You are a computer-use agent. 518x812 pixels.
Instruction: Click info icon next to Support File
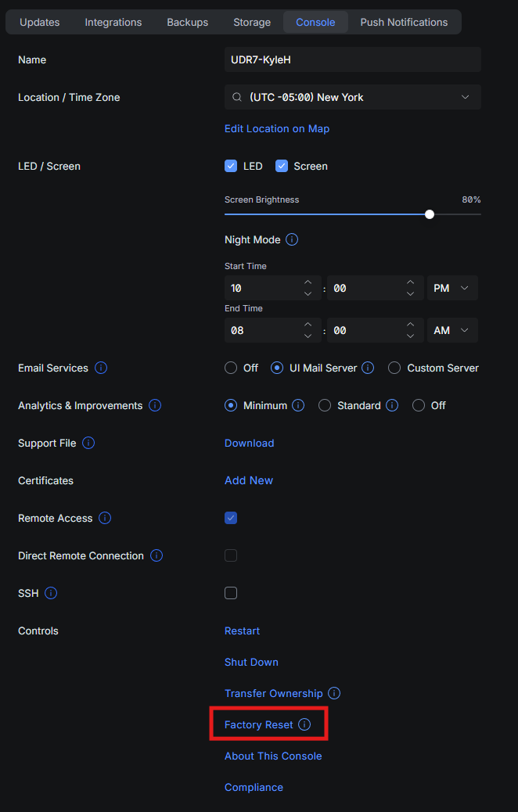click(88, 443)
